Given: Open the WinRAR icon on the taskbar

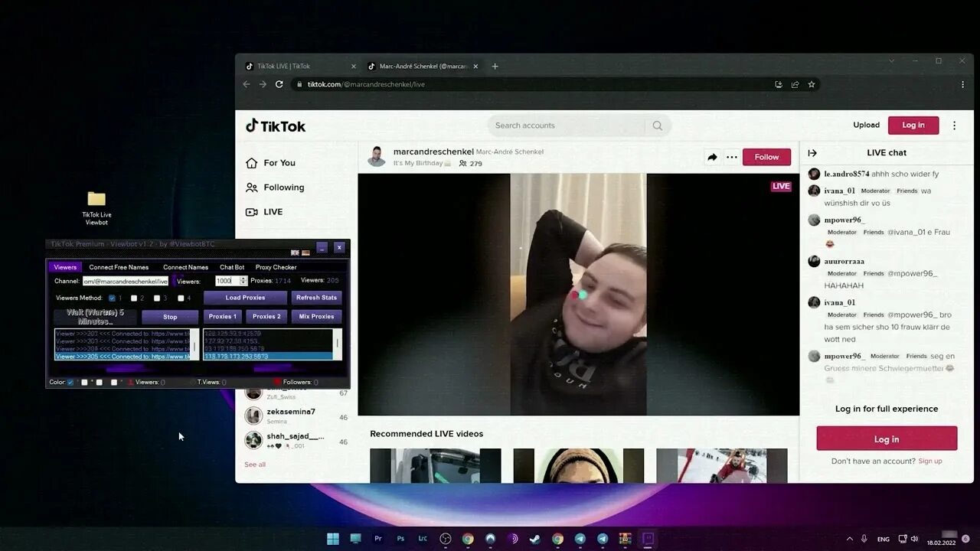Looking at the screenshot, I should (625, 539).
